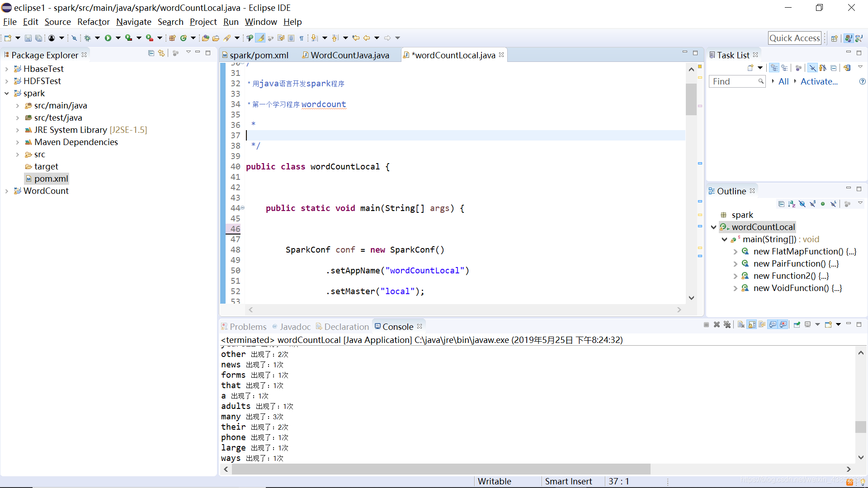Open the Navigate menu
This screenshot has width=868, height=488.
(x=133, y=22)
